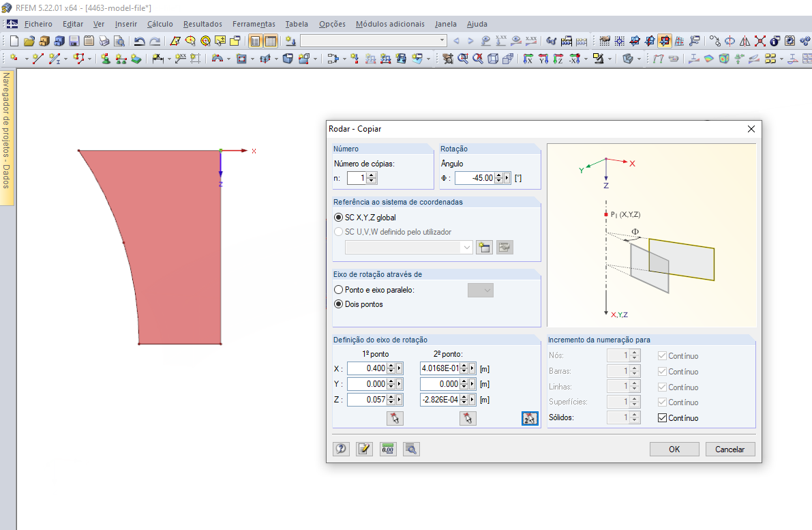Click the previous load case arrow
The width and height of the screenshot is (812, 530).
point(455,40)
